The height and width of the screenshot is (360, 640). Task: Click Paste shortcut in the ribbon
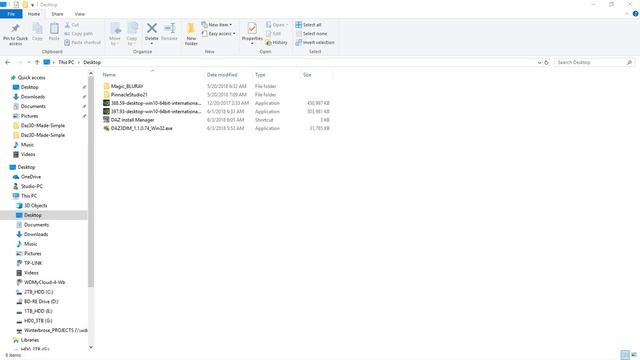pos(82,42)
